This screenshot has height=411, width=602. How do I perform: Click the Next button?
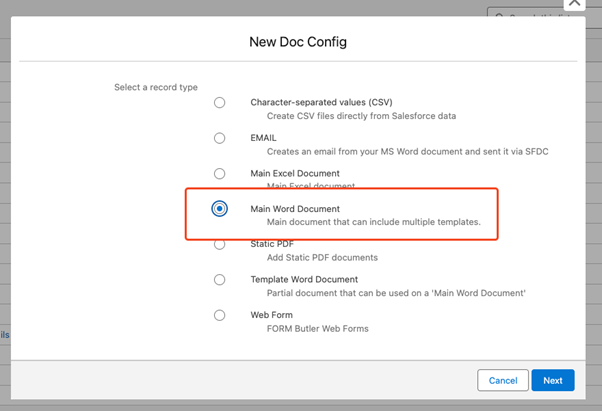click(x=553, y=380)
